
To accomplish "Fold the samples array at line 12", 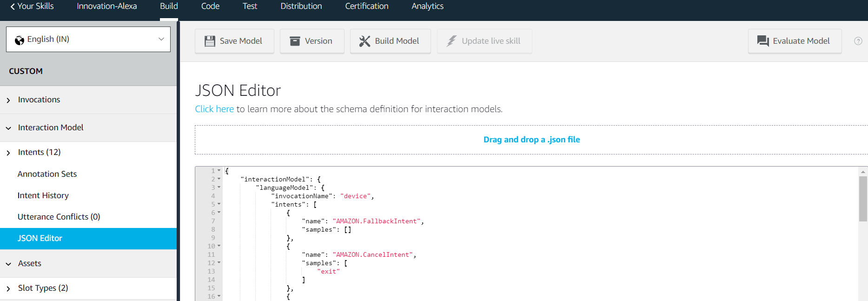I will pyautogui.click(x=219, y=263).
